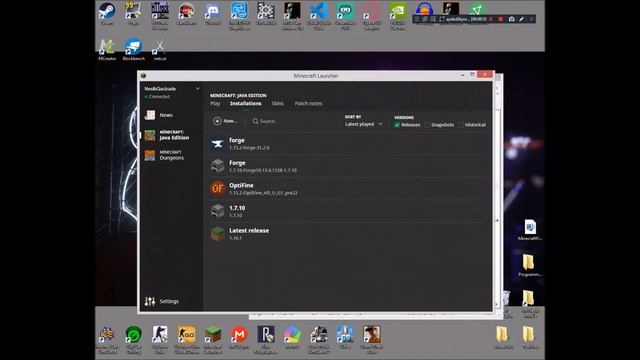Screen dimensions: 640x360
Task: Click the 1.7.10 furnace installation icon
Action: [x=218, y=211]
